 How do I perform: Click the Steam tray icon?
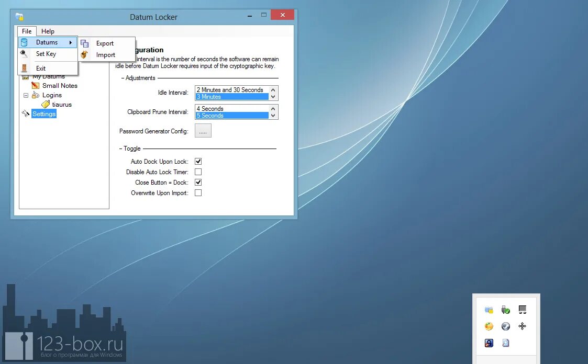505,326
